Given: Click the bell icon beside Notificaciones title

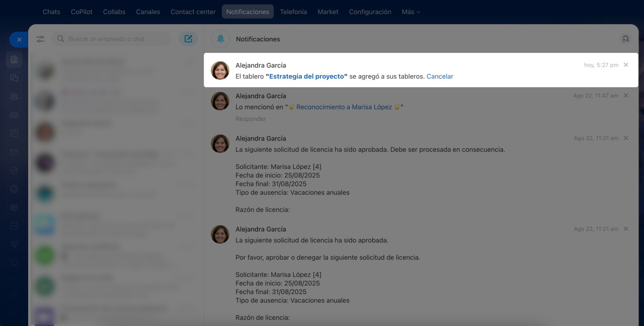Looking at the screenshot, I should (220, 39).
